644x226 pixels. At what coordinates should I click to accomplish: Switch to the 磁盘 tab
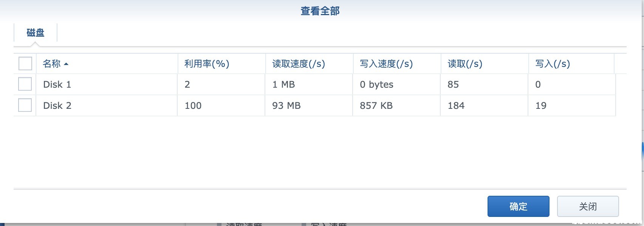coord(36,33)
